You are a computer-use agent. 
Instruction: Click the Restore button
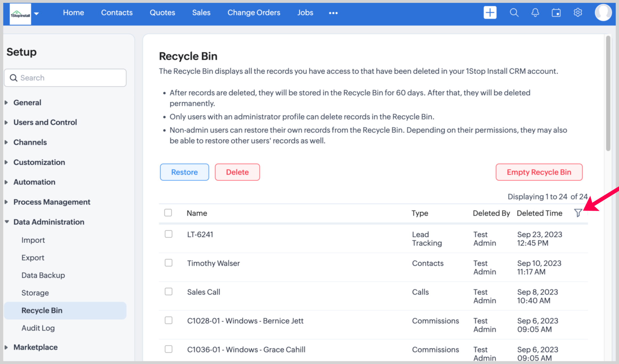(184, 172)
